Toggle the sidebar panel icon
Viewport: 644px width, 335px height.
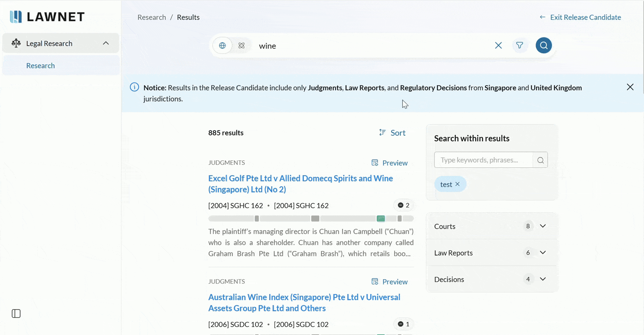click(x=16, y=314)
